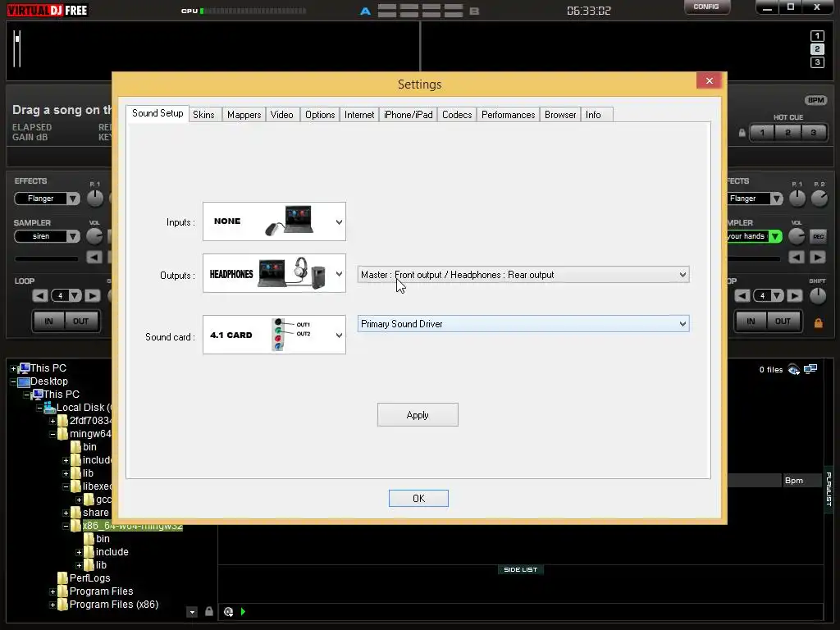This screenshot has width=840, height=630.
Task: Click the right deck loop OUT button
Action: (x=783, y=322)
